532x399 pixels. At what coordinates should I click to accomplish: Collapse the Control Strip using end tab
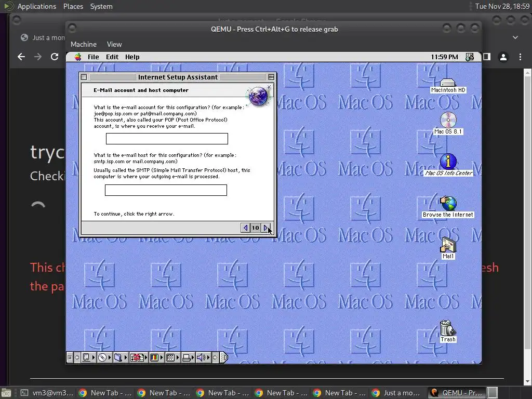pos(224,357)
